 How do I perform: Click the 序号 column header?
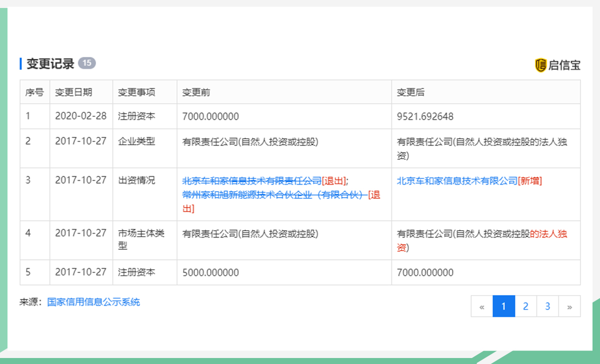pyautogui.click(x=34, y=92)
